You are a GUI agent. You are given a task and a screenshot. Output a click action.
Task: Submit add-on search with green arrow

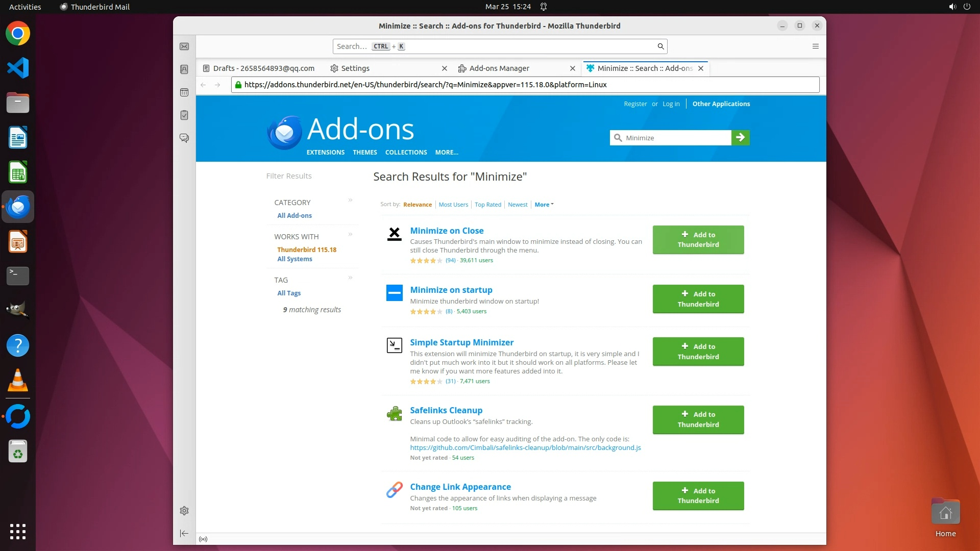click(740, 138)
